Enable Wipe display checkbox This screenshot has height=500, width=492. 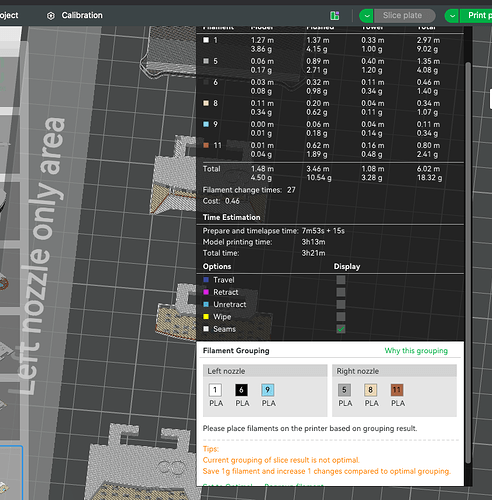point(341,317)
